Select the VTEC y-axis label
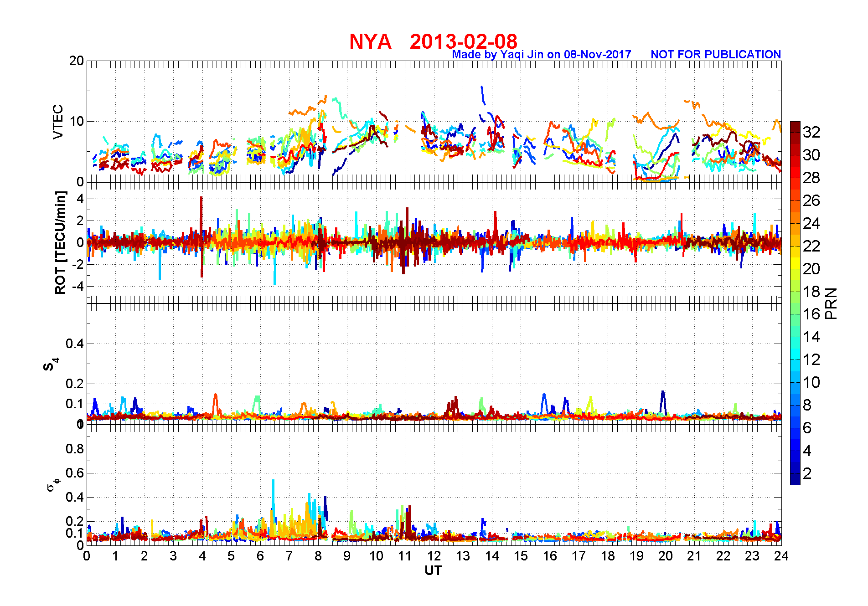 click(x=58, y=122)
